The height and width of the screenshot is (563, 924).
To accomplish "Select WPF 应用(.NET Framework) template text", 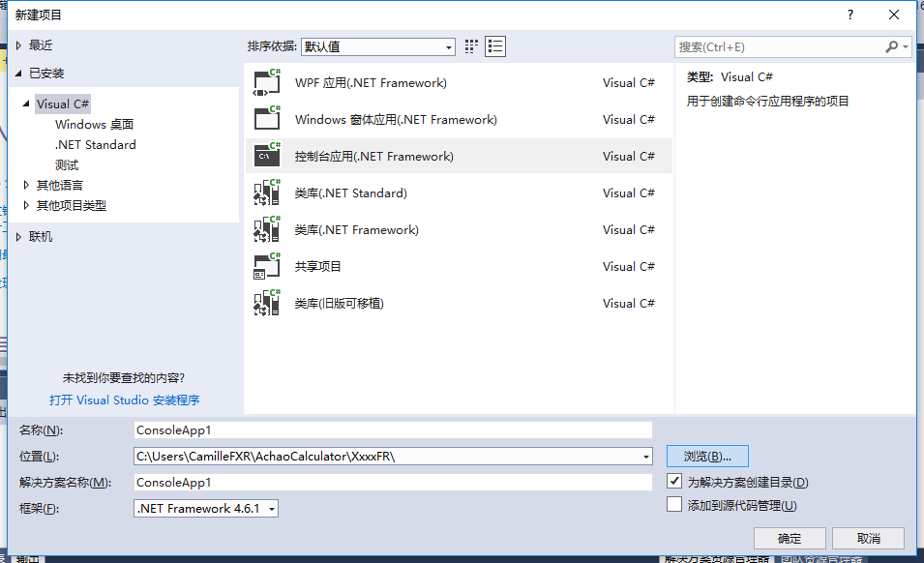I will [371, 83].
